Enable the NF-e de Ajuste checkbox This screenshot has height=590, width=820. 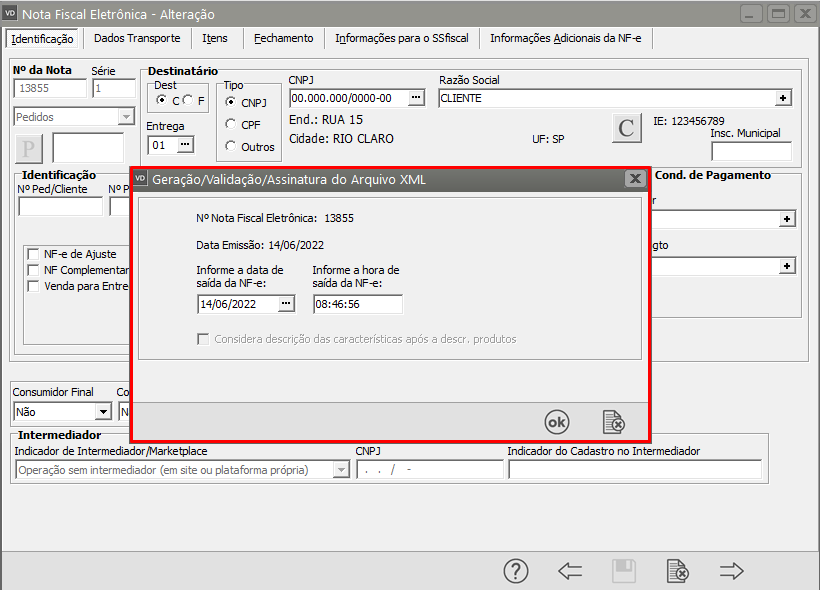tap(34, 254)
